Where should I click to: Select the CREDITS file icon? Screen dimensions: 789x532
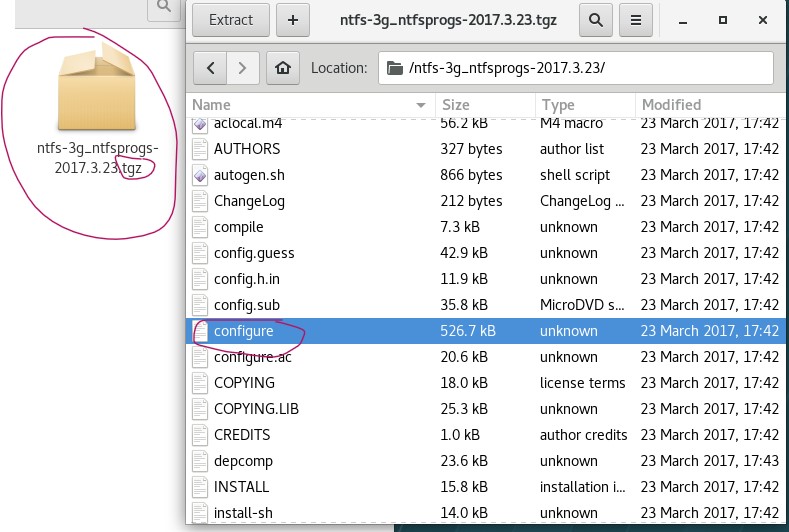click(200, 435)
